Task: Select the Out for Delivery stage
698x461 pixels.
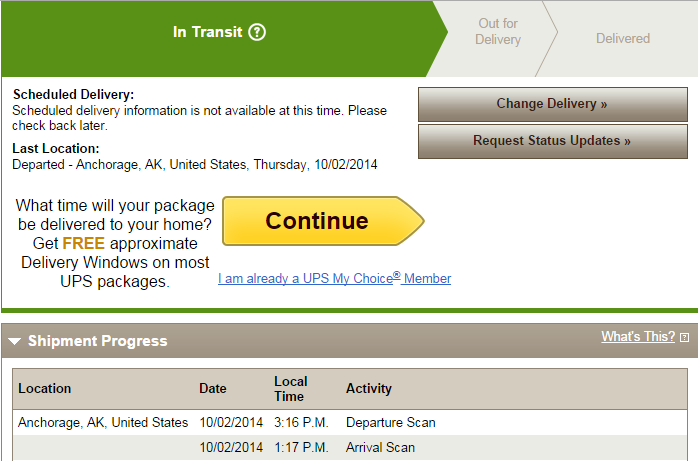Action: [x=498, y=31]
